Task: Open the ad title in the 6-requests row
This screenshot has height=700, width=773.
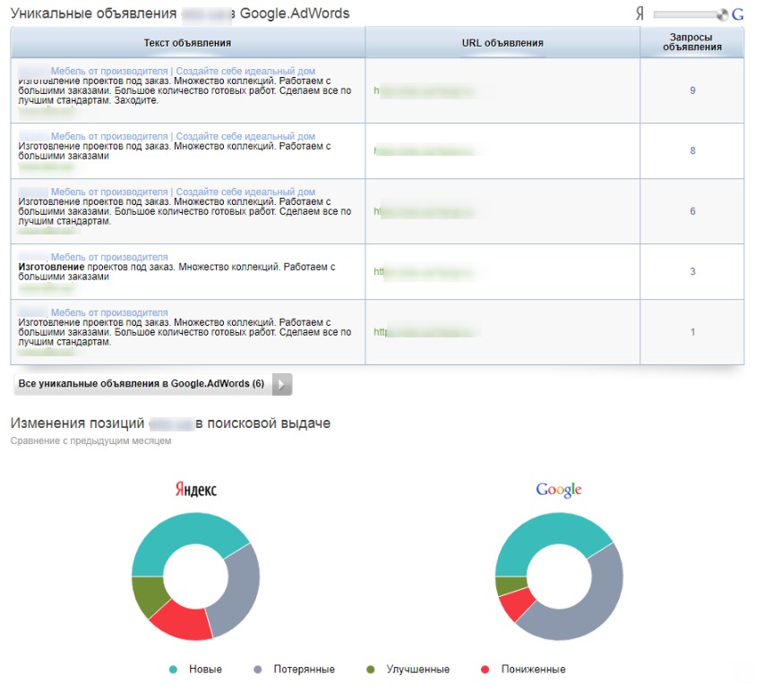Action: [183, 192]
